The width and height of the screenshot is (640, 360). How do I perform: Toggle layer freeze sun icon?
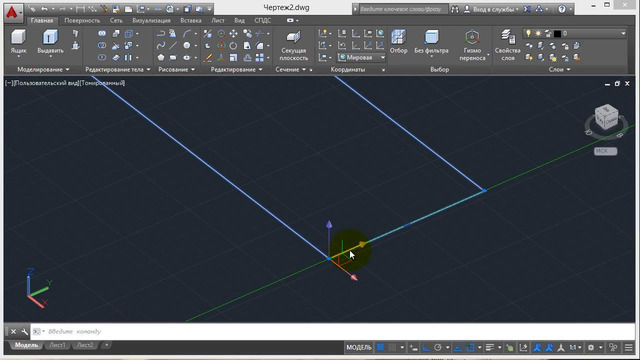coord(538,33)
